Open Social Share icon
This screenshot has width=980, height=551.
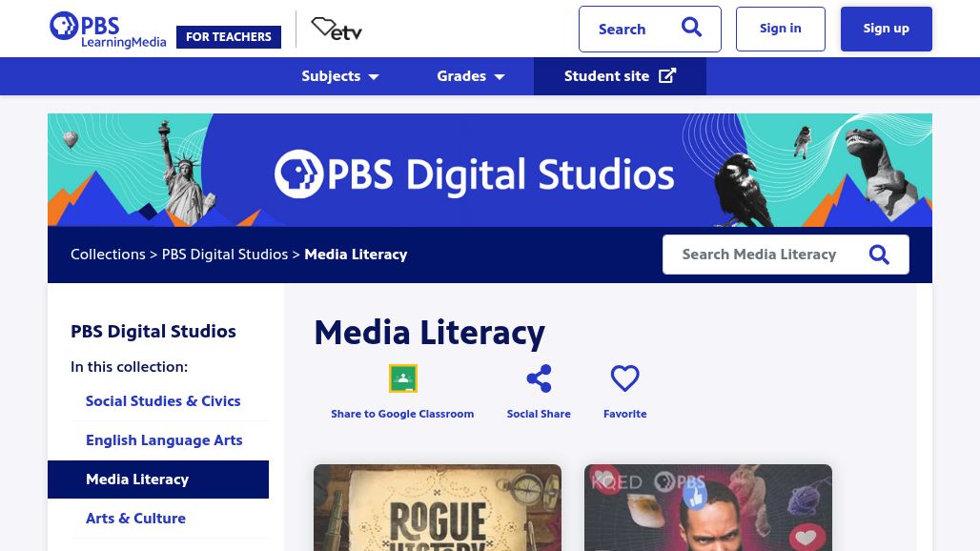(x=539, y=379)
